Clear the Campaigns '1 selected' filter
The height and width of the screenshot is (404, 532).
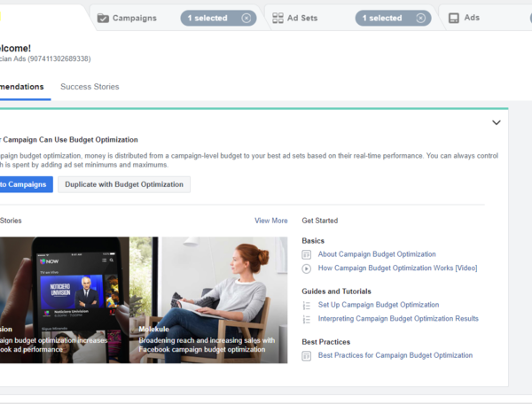[246, 18]
